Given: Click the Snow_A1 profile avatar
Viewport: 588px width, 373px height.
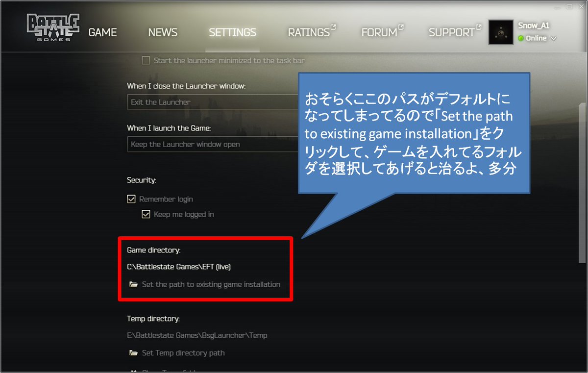Looking at the screenshot, I should coord(501,32).
